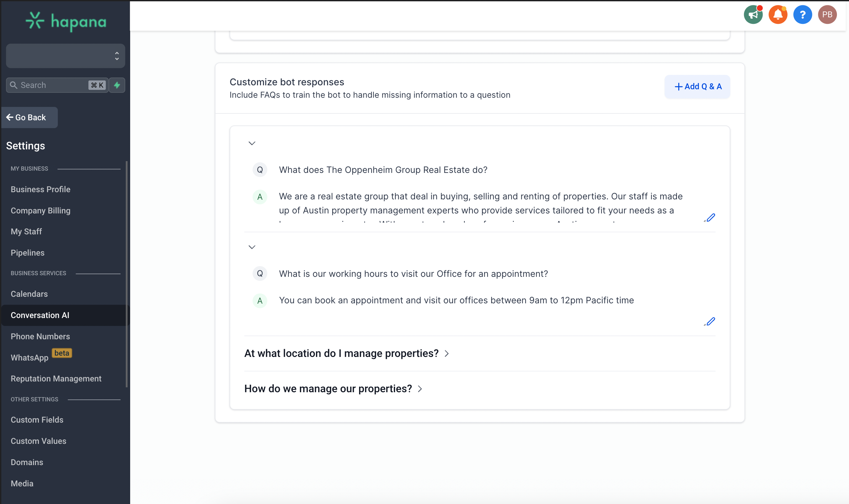Open the notifications bell icon

point(778,15)
